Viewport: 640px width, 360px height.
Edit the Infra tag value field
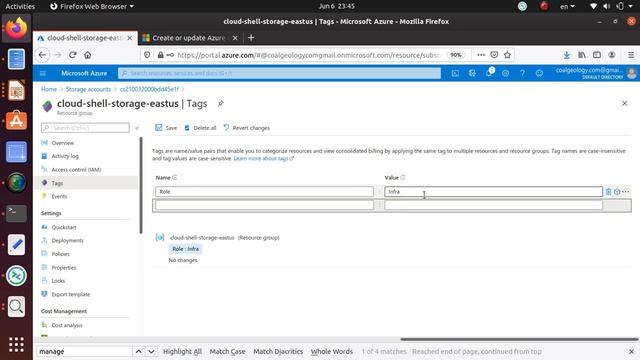click(x=493, y=191)
